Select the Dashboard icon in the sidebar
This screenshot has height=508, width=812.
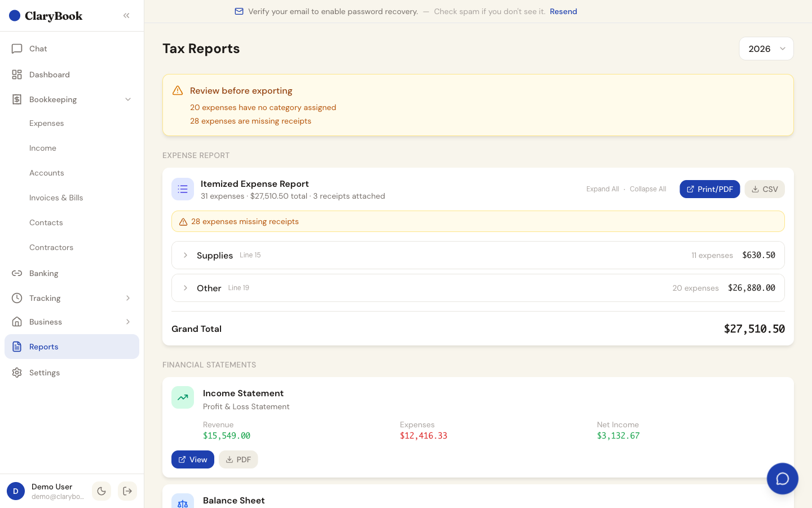[x=17, y=75]
